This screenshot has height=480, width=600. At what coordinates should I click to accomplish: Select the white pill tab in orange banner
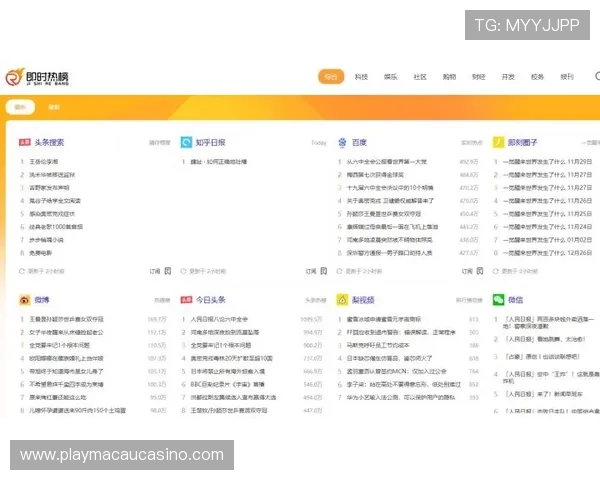click(20, 107)
